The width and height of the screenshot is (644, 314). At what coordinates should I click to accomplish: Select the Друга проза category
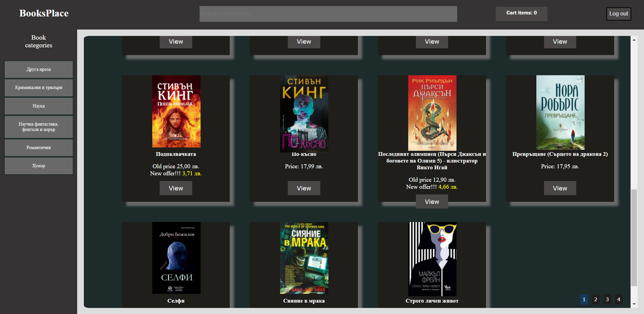(x=39, y=70)
